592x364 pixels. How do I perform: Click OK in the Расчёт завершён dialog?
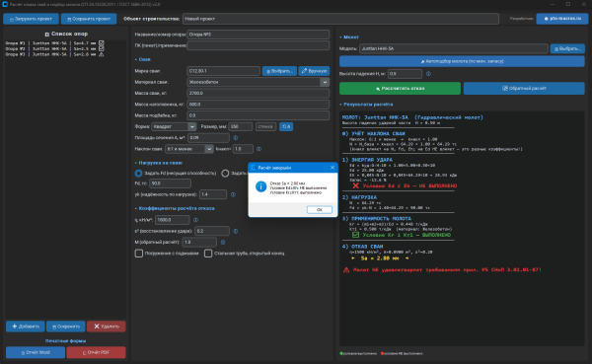320,209
